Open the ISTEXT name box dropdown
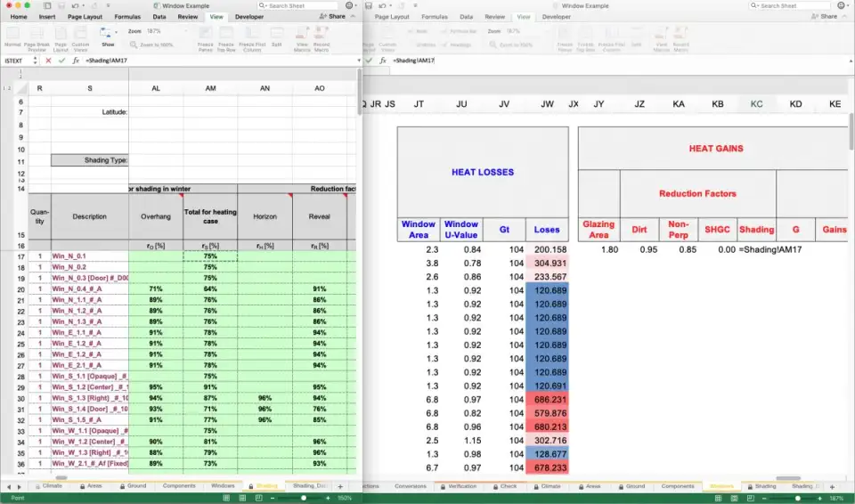 point(35,61)
